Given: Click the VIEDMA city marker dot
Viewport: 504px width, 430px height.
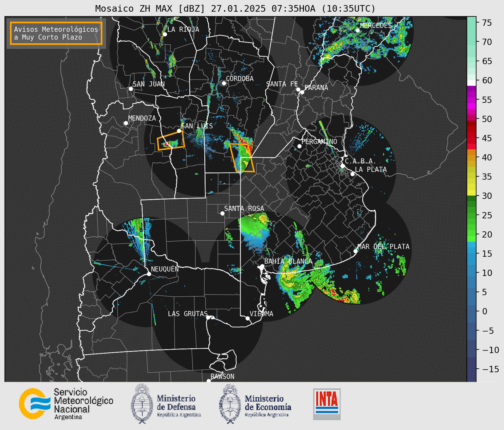Looking at the screenshot, I should [248, 318].
